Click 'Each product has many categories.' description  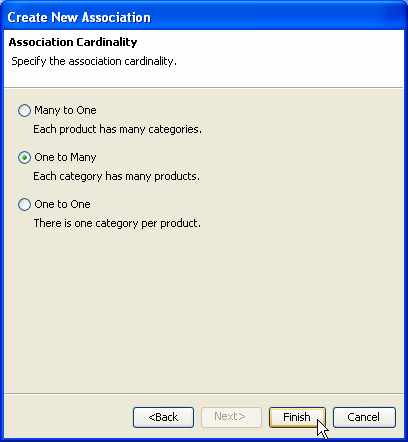(117, 129)
